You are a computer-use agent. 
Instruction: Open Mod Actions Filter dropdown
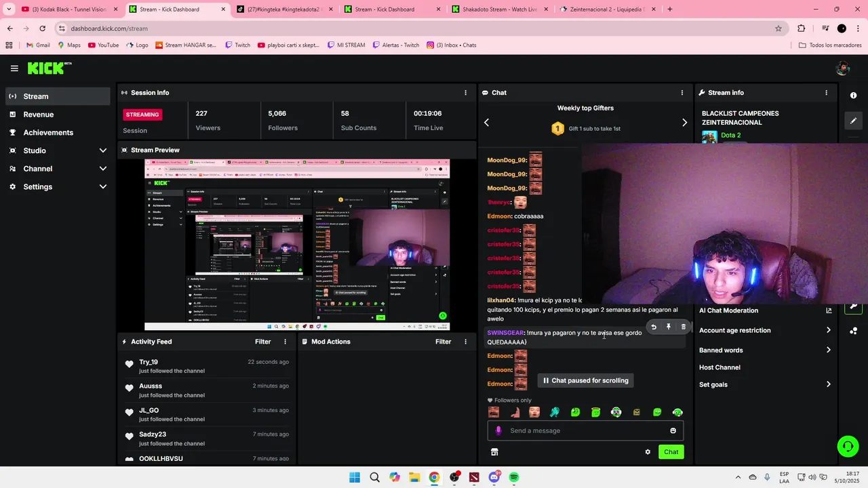pos(443,342)
